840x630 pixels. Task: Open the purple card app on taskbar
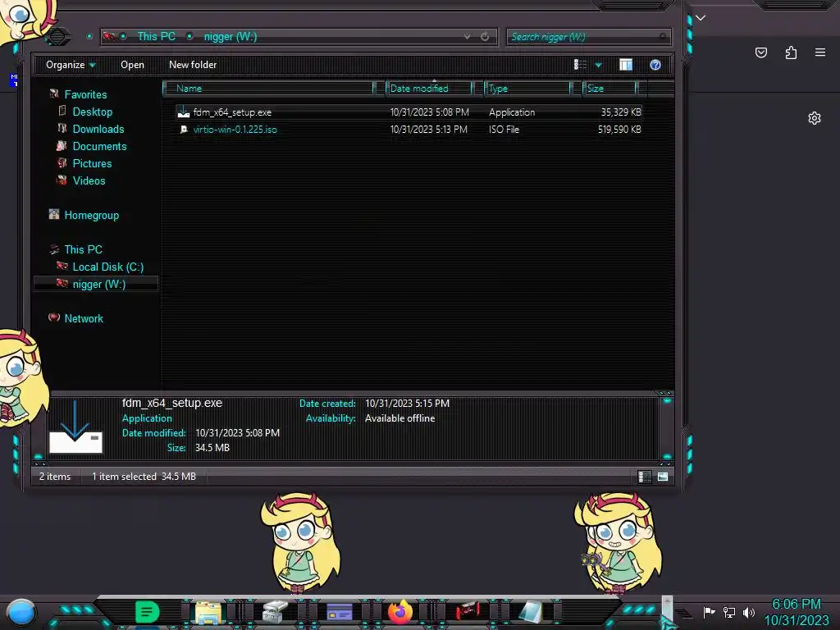[339, 612]
